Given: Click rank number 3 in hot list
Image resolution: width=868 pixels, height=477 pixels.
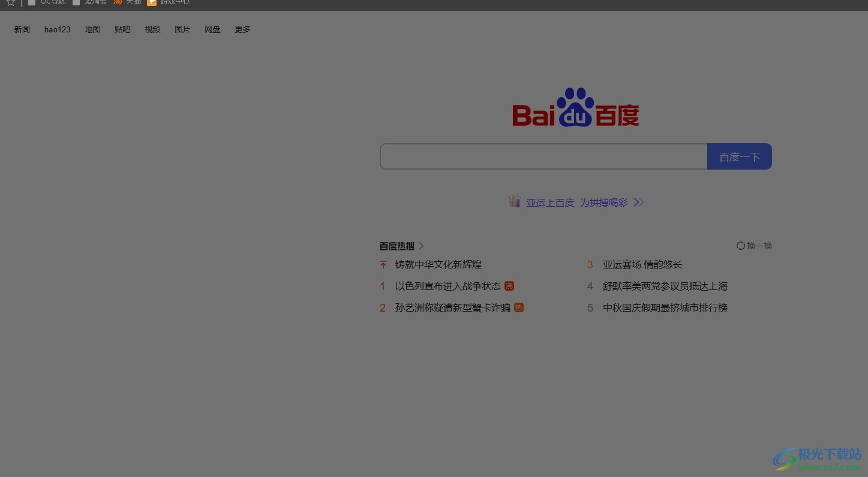Looking at the screenshot, I should pos(590,264).
